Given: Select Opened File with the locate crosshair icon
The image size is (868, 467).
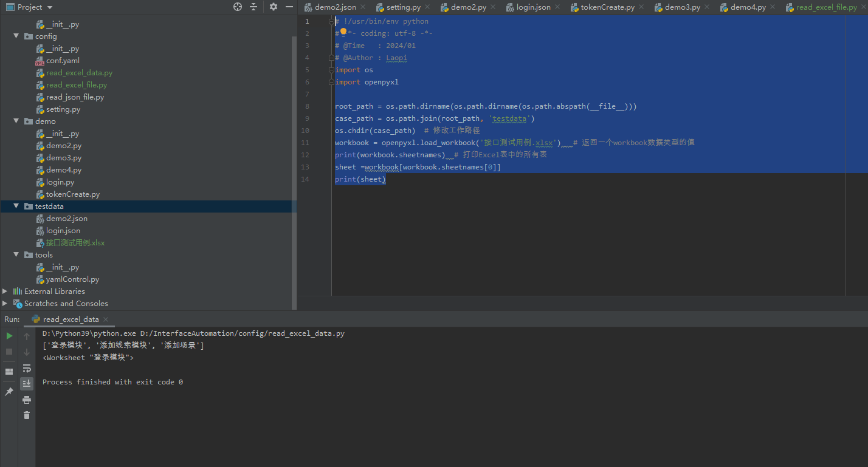Looking at the screenshot, I should (x=237, y=7).
